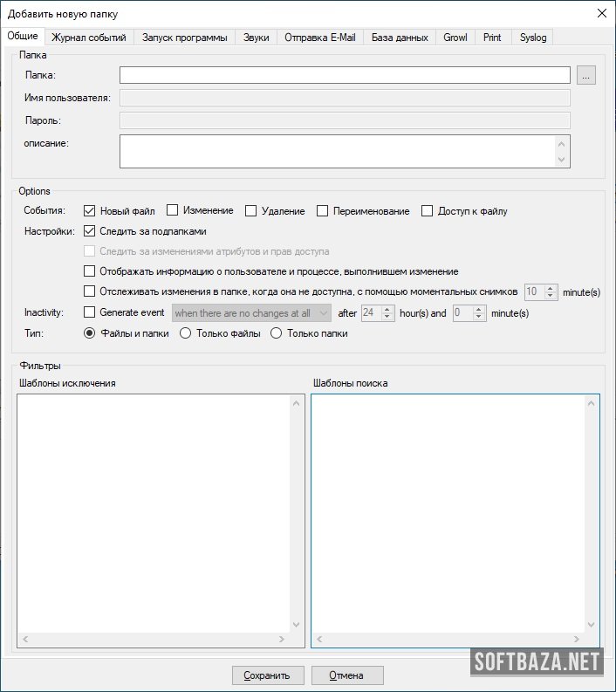The image size is (616, 692).
Task: Close the Добавить новую папку dialog
Action: click(x=601, y=13)
